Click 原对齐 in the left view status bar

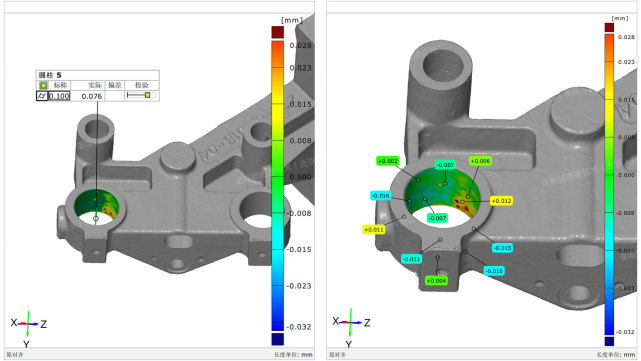(15, 355)
